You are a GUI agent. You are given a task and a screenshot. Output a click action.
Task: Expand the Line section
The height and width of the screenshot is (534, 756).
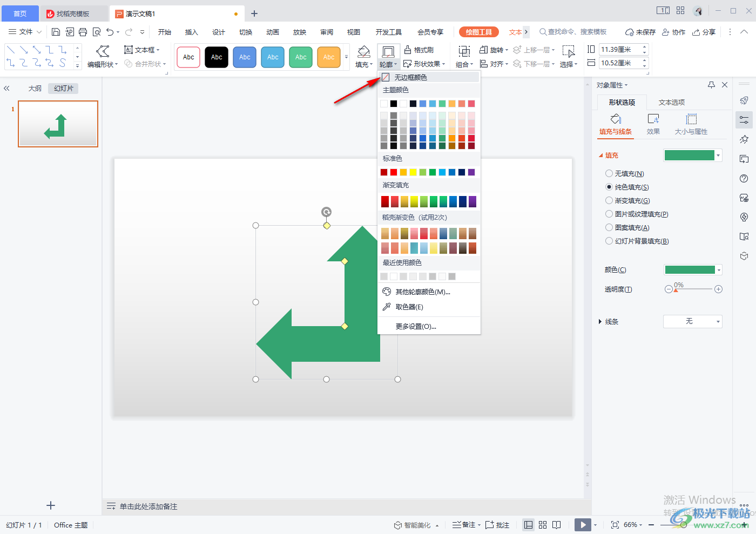(x=600, y=322)
